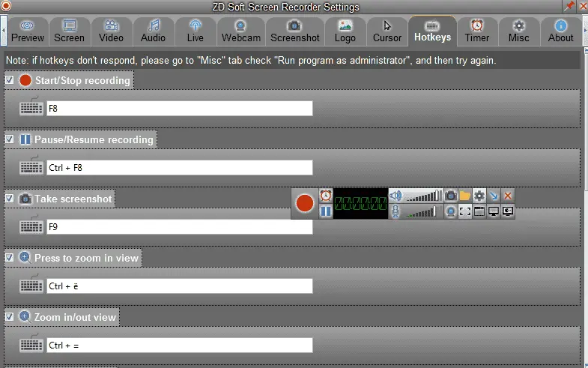This screenshot has height=368, width=588.
Task: Open the Screenshot tab
Action: [x=295, y=31]
